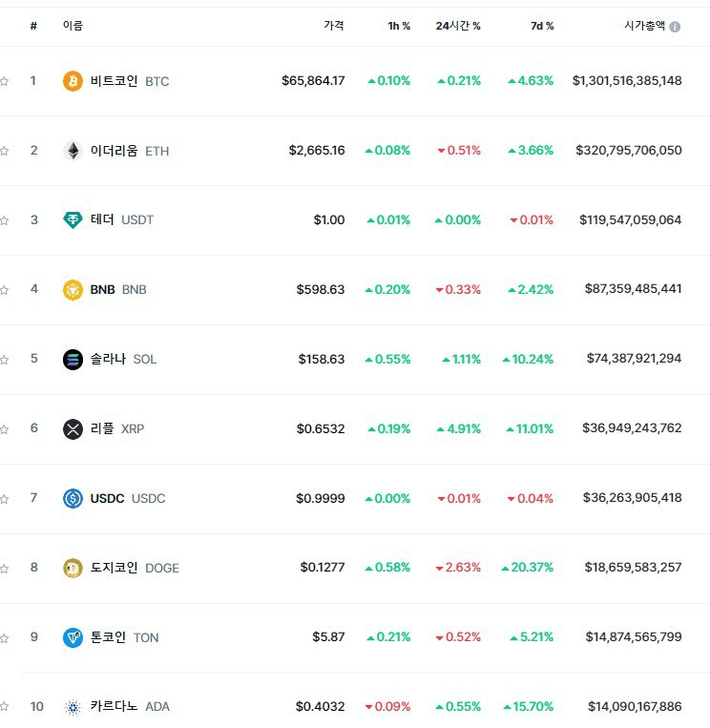Toggle watchlist star for Bitcoin row
The height and width of the screenshot is (728, 710).
click(x=4, y=82)
